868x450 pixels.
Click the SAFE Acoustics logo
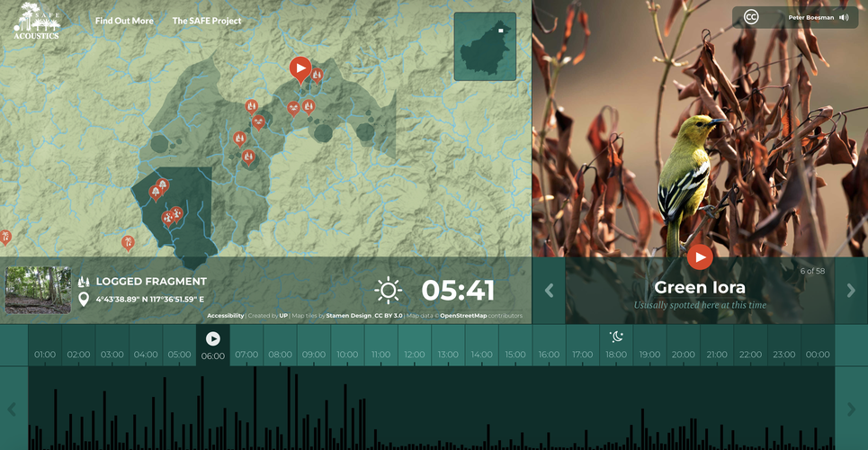pos(36,21)
